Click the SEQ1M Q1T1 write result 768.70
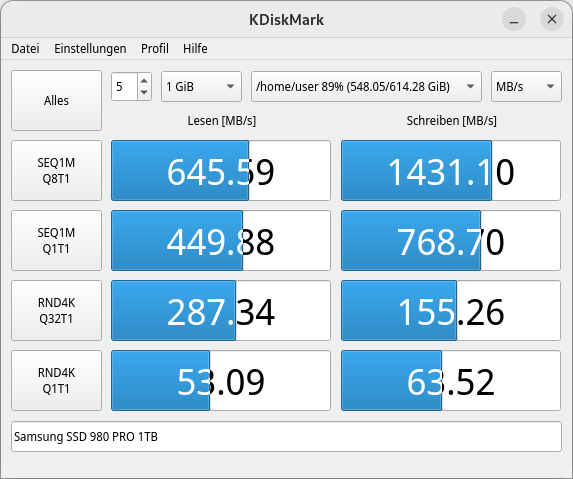This screenshot has width=573, height=479. [x=451, y=240]
